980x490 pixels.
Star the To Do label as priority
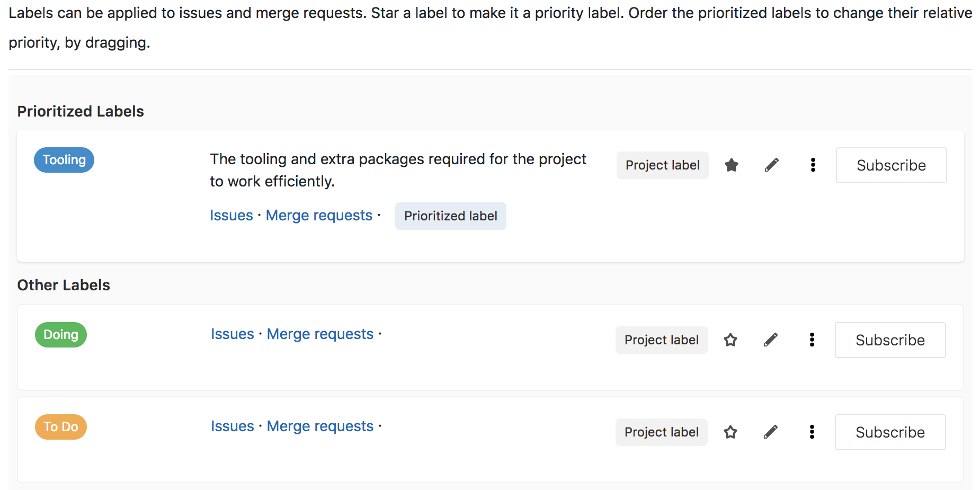[730, 432]
